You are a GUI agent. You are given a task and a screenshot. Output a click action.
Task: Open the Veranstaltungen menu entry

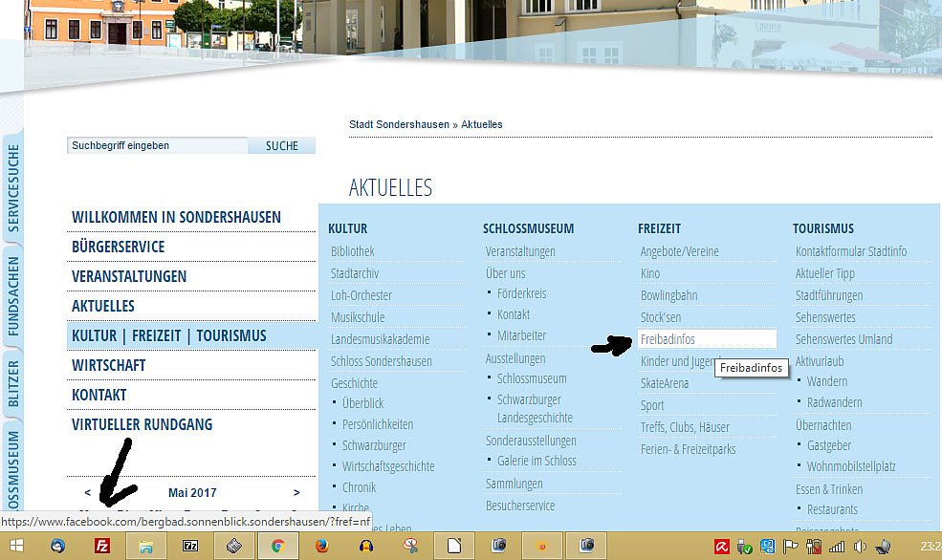[129, 276]
